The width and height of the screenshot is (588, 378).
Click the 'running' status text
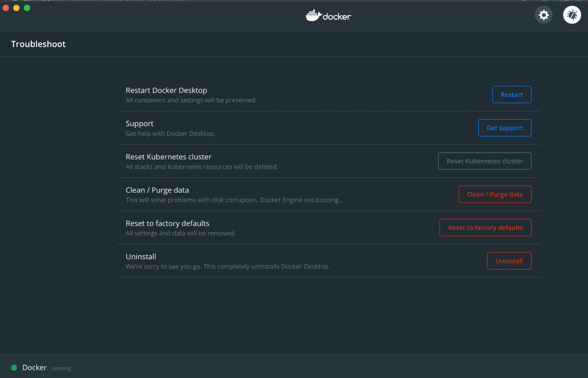pos(61,368)
